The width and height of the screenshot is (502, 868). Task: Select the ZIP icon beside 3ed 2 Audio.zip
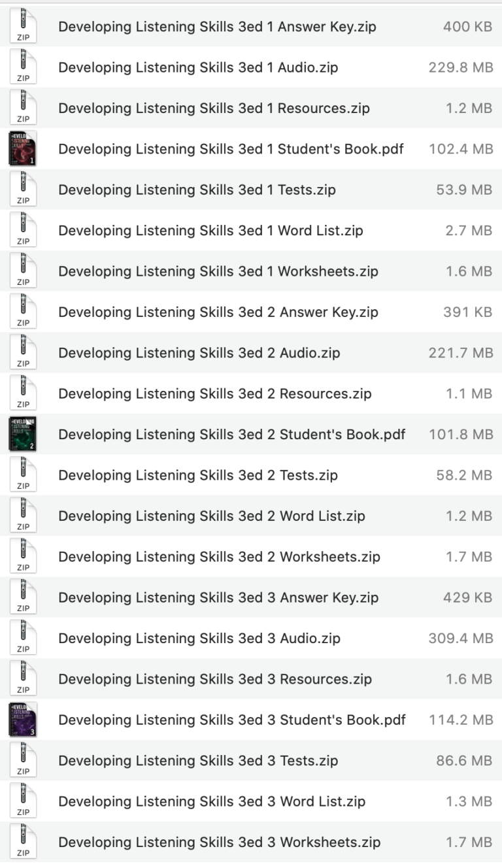[24, 352]
